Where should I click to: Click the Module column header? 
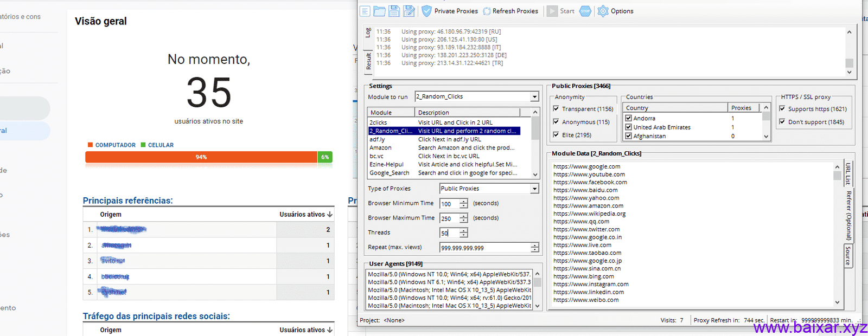(x=391, y=113)
